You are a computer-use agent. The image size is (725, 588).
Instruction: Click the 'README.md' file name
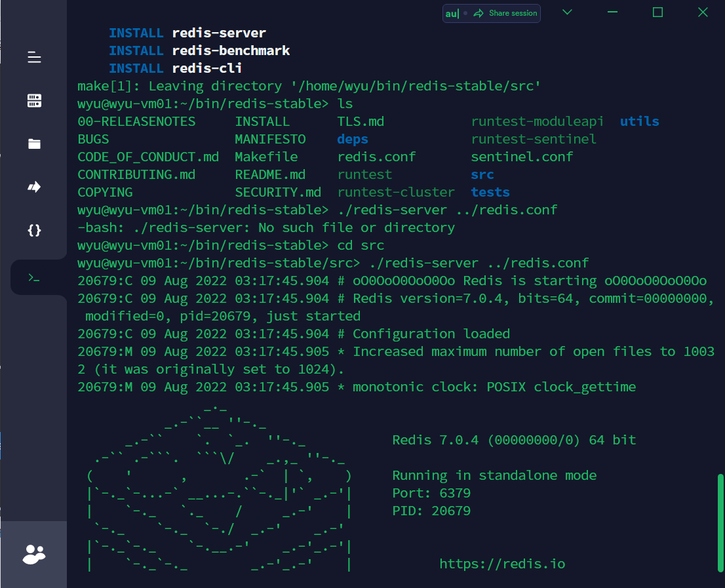click(270, 175)
